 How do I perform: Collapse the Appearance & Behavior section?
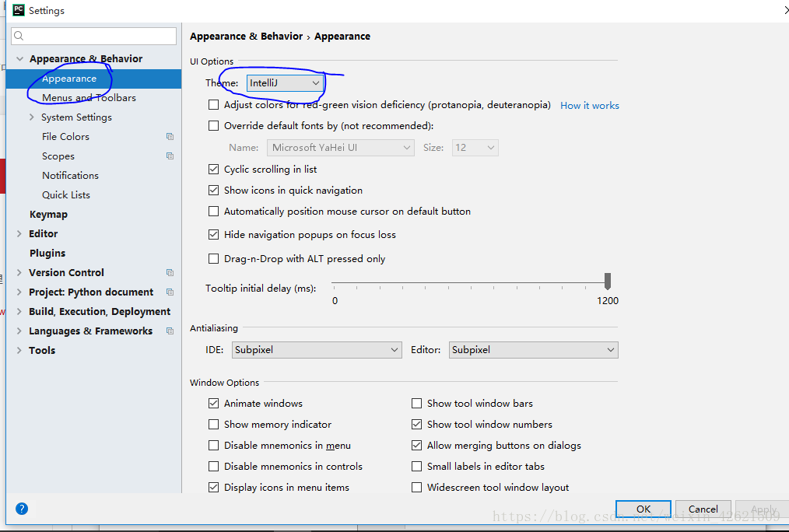[19, 59]
